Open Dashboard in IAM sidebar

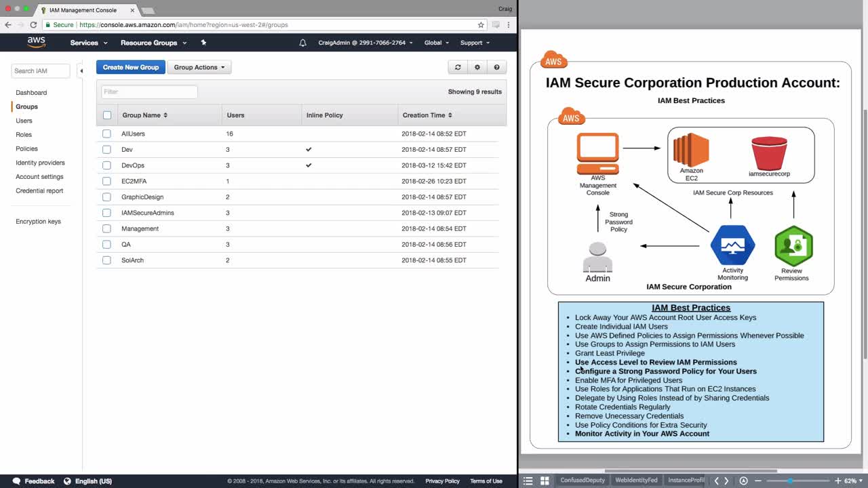point(31,92)
